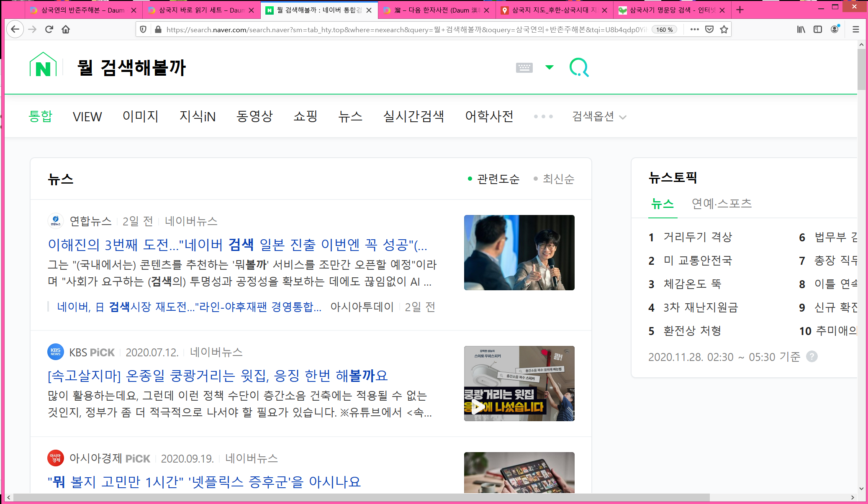Bookmark this page with the star
This screenshot has width=868, height=504.
pos(724,29)
